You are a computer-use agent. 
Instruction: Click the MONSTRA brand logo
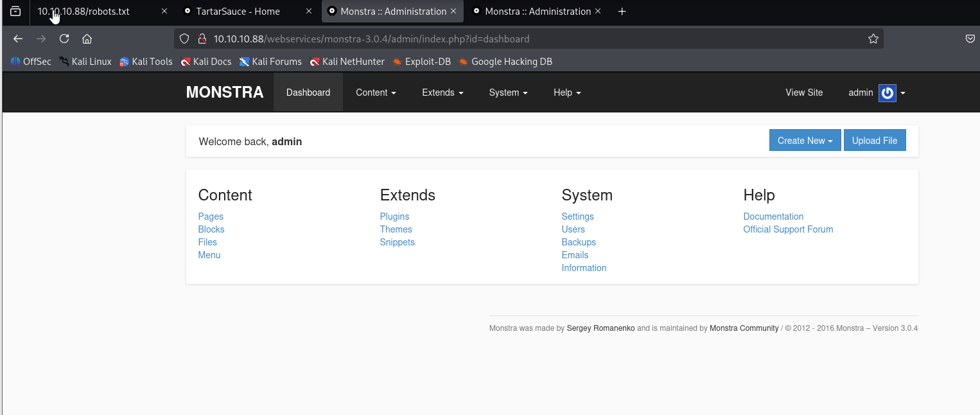pos(225,93)
